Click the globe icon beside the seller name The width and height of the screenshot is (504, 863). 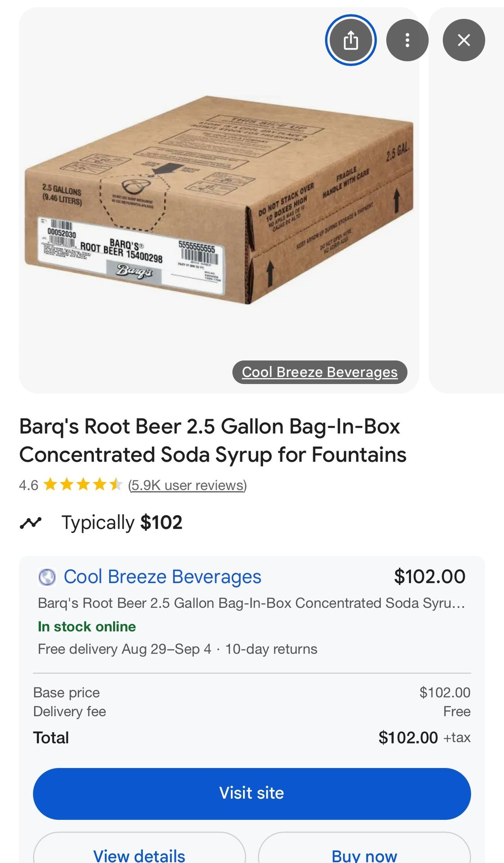point(47,577)
